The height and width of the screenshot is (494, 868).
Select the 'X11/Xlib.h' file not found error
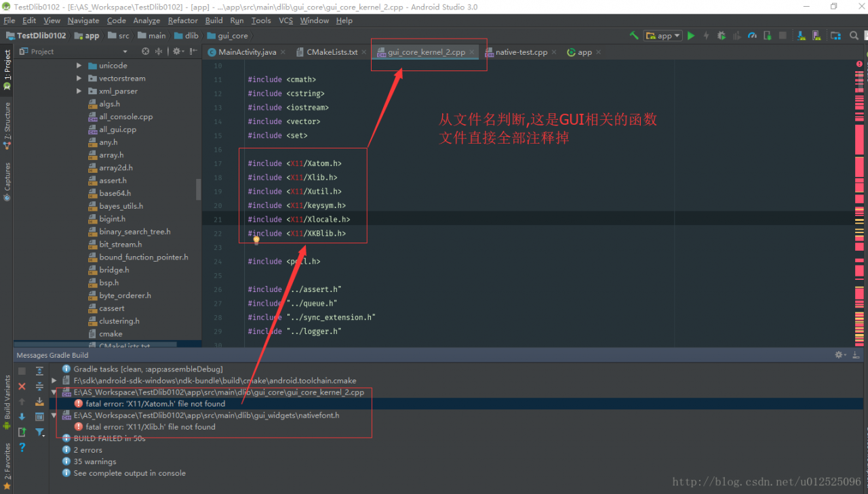click(151, 427)
